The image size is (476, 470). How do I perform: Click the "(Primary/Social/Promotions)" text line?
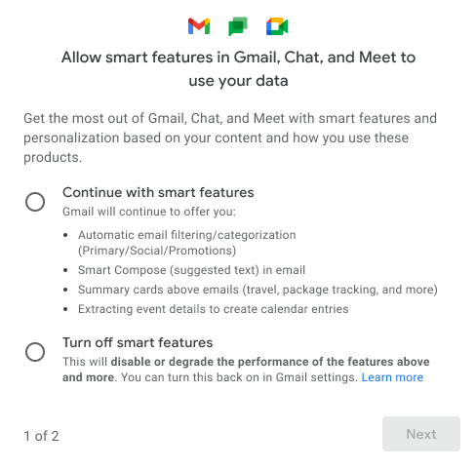pos(157,251)
